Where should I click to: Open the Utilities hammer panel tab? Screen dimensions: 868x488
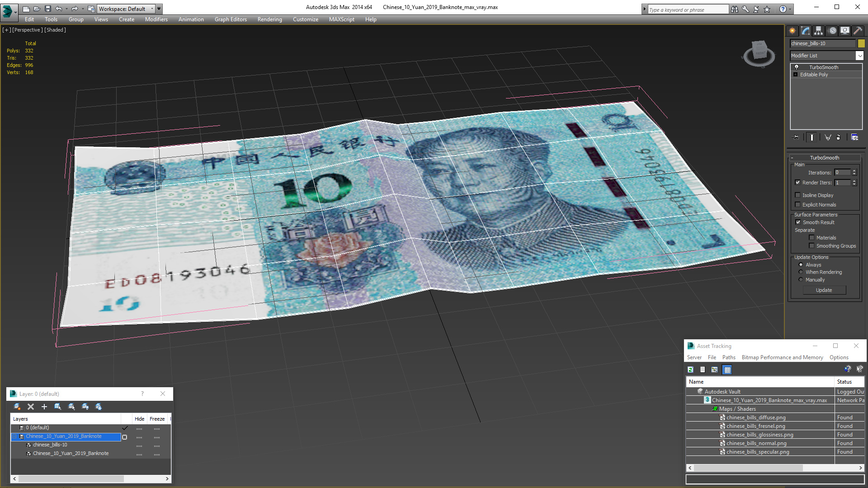click(x=858, y=31)
